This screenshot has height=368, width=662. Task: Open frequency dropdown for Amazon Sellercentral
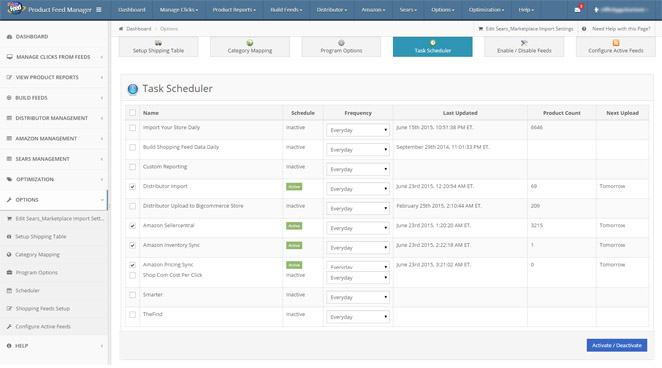(x=358, y=228)
